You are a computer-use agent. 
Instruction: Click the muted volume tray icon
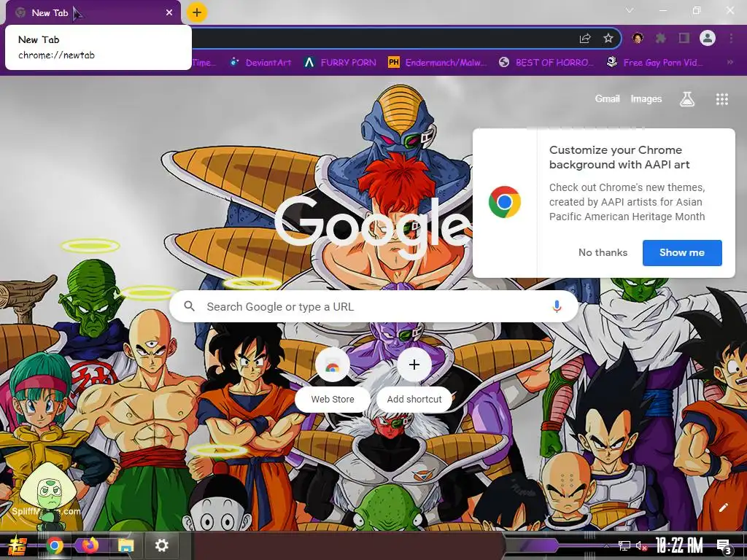[x=641, y=545]
